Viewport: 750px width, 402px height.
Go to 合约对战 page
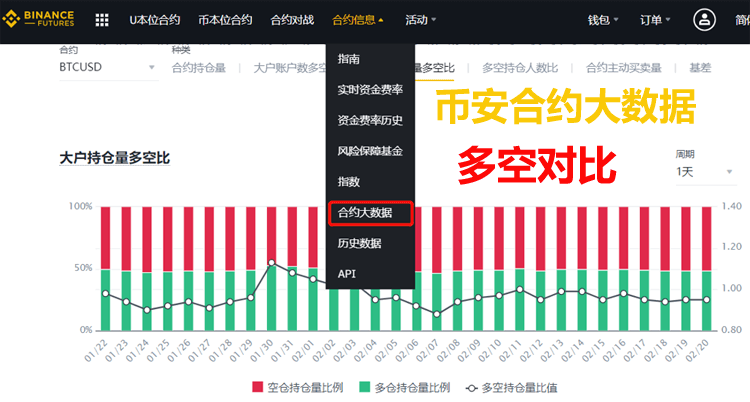tap(292, 20)
